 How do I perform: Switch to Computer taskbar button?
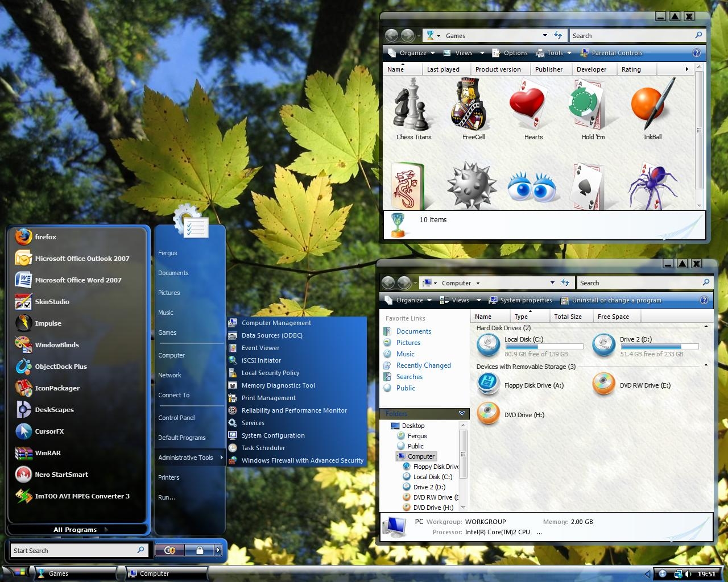[x=165, y=573]
